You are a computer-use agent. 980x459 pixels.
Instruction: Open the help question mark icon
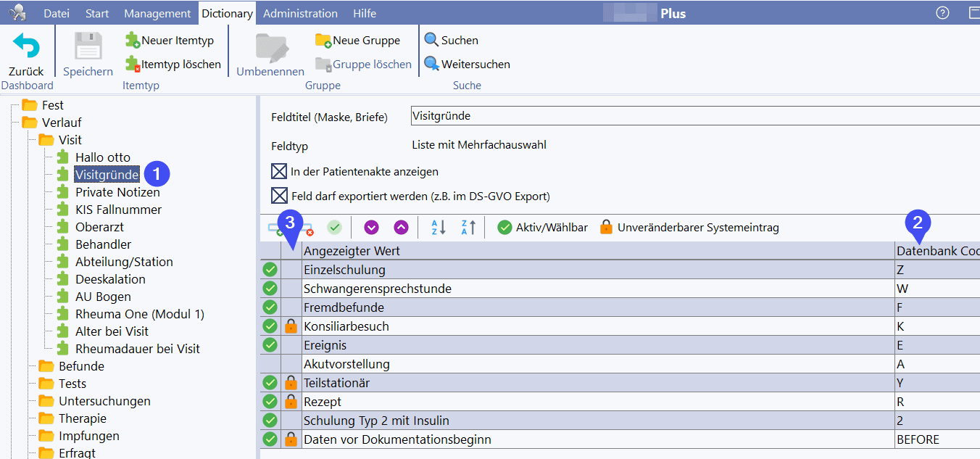click(942, 13)
